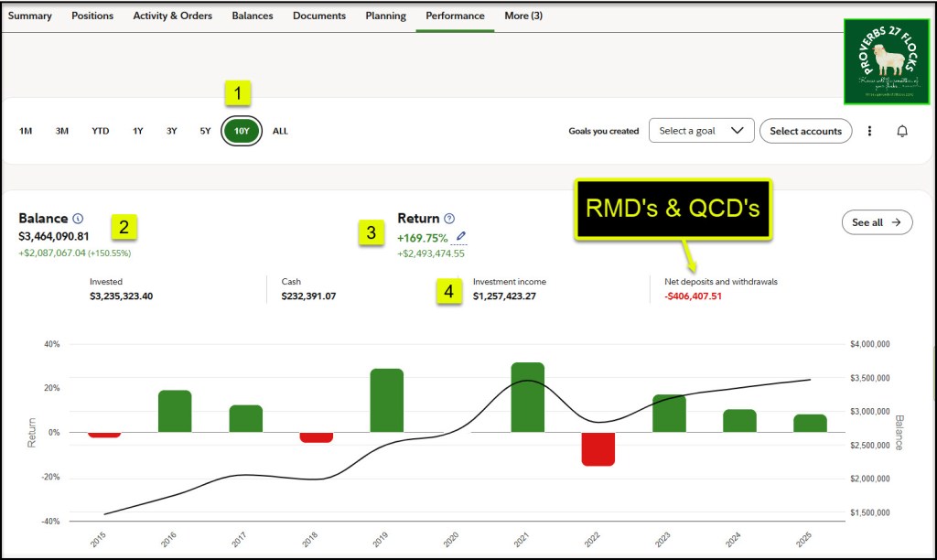The image size is (937, 560).
Task: Click the Balance info icon
Action: 78,219
